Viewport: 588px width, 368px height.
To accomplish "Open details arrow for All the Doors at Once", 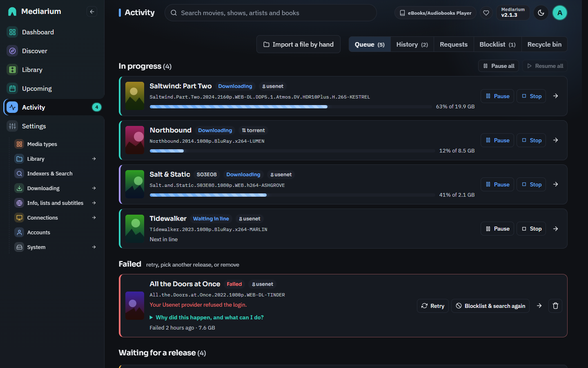I will [539, 305].
